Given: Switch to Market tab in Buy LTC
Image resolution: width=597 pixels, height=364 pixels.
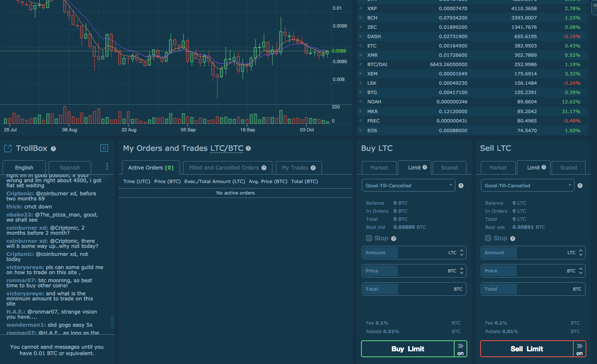Looking at the screenshot, I should click(x=379, y=167).
